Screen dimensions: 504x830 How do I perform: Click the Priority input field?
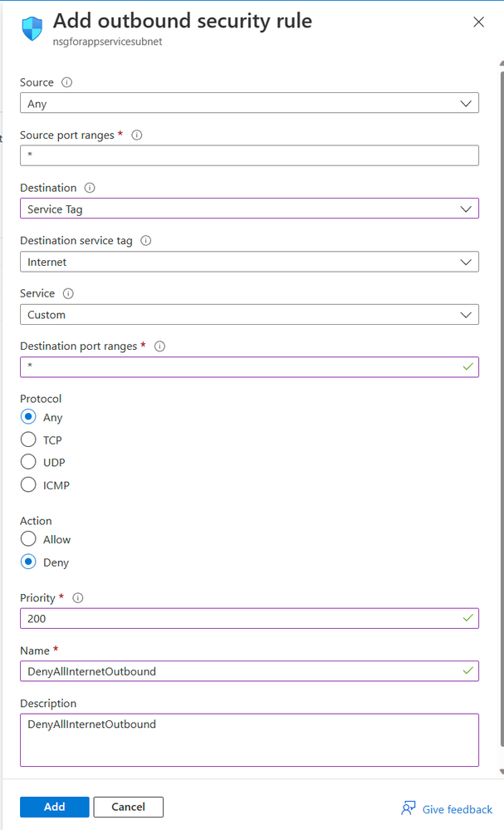(x=241, y=619)
